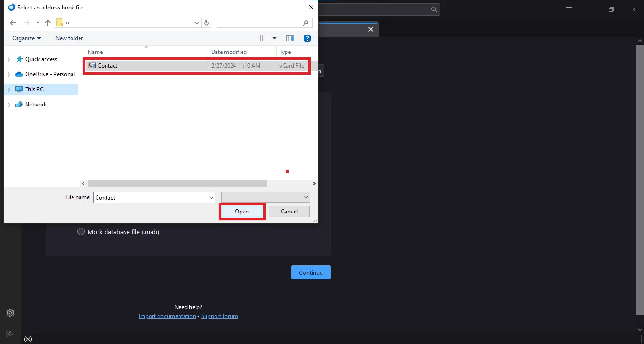
Task: Select Quick access in navigation pane
Action: [41, 59]
